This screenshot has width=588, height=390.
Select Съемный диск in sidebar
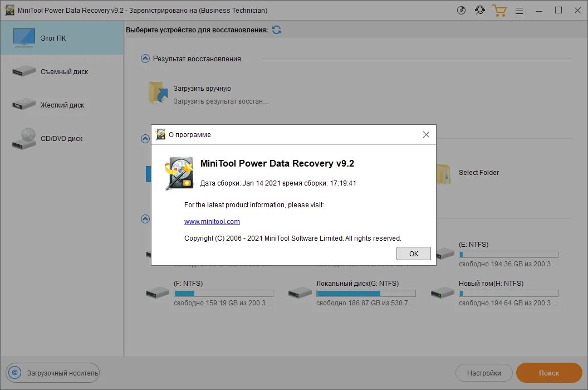point(62,71)
